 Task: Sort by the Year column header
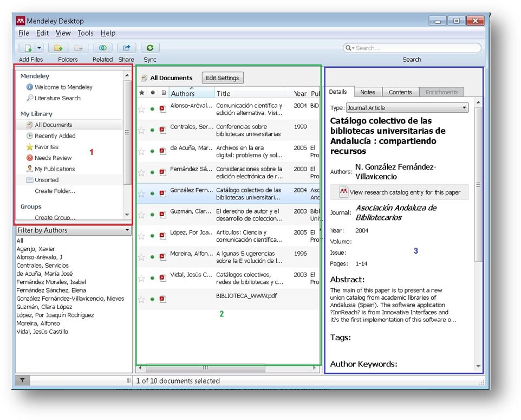300,93
